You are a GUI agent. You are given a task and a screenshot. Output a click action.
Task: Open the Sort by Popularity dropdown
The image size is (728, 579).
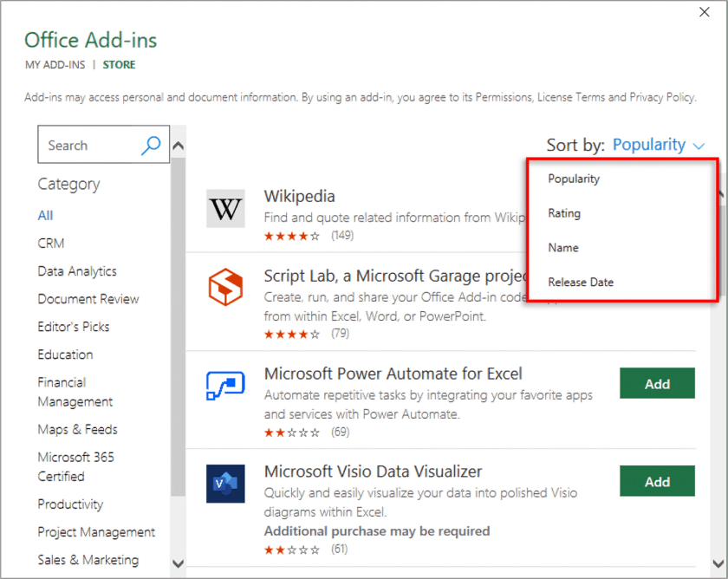(x=659, y=145)
